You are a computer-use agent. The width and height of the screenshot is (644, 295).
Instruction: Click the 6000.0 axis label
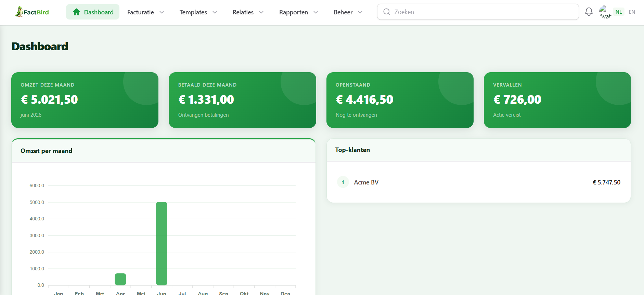click(x=37, y=185)
